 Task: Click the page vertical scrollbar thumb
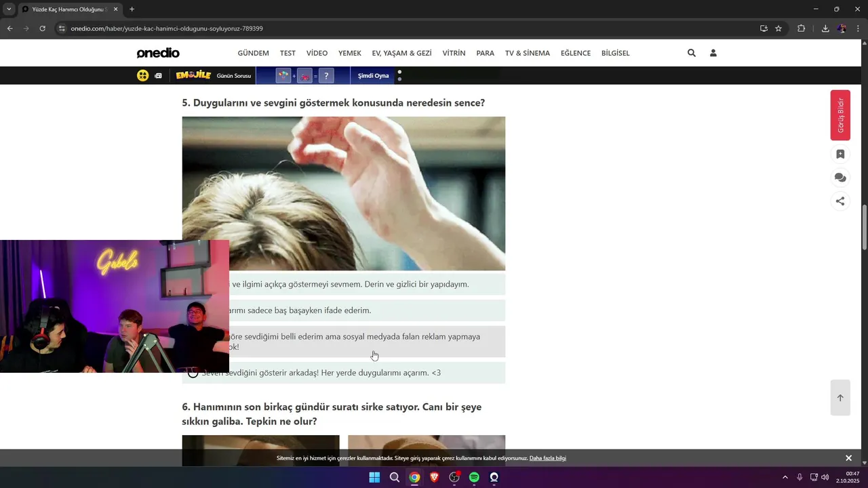click(x=865, y=227)
